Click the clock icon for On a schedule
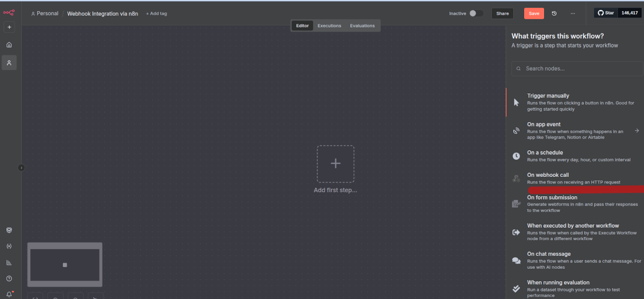The width and height of the screenshot is (644, 299). tap(516, 156)
